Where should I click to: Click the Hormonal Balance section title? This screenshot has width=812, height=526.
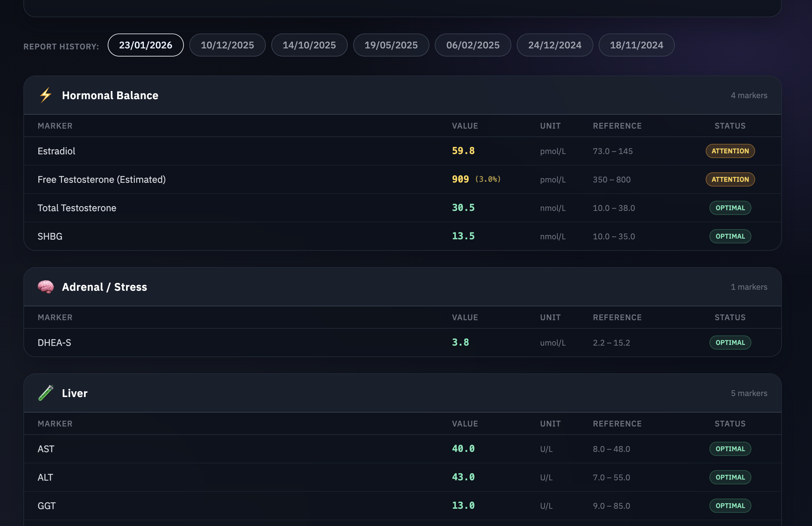point(110,95)
